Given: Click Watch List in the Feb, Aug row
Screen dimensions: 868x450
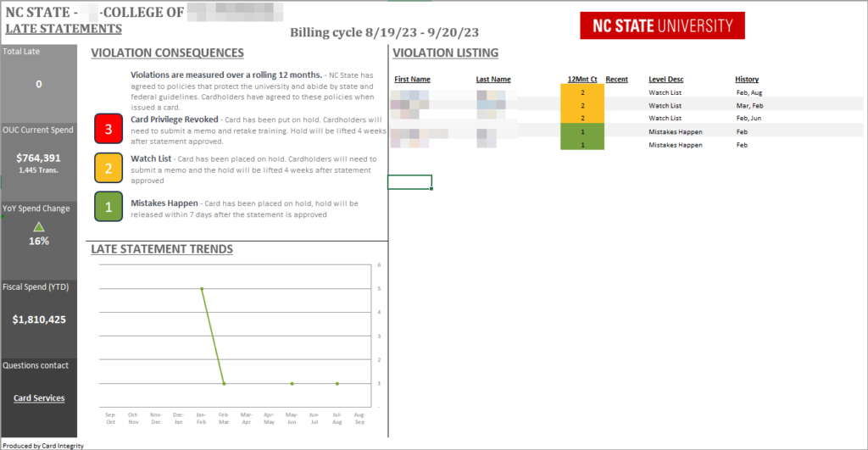Looking at the screenshot, I should (665, 92).
